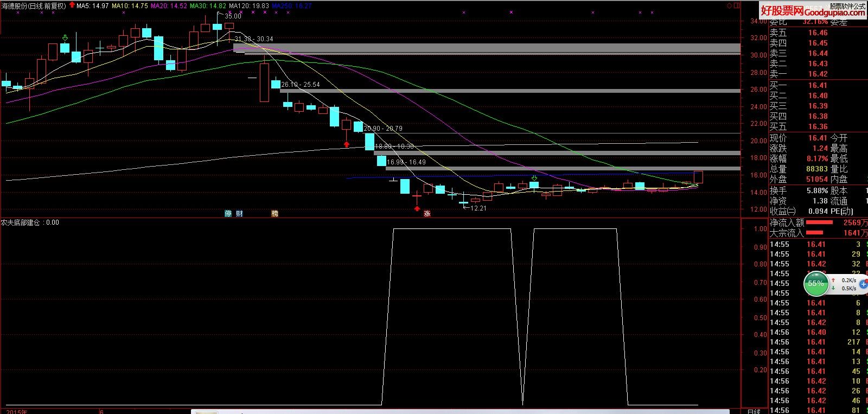This screenshot has height=414, width=868.
Task: Click the 卖四 price 16.45
Action: 818,43
